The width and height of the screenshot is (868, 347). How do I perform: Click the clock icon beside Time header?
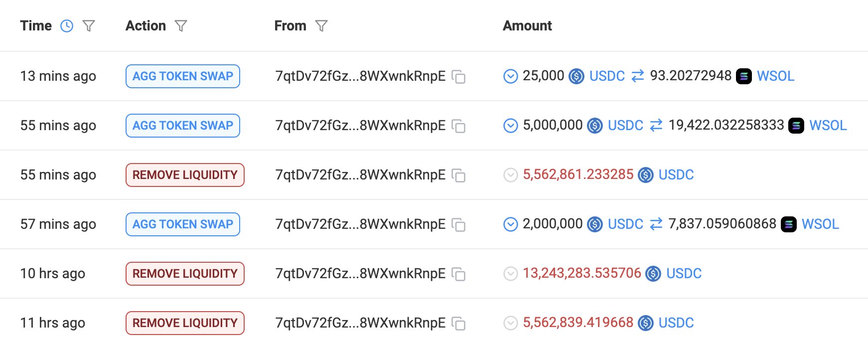(67, 26)
